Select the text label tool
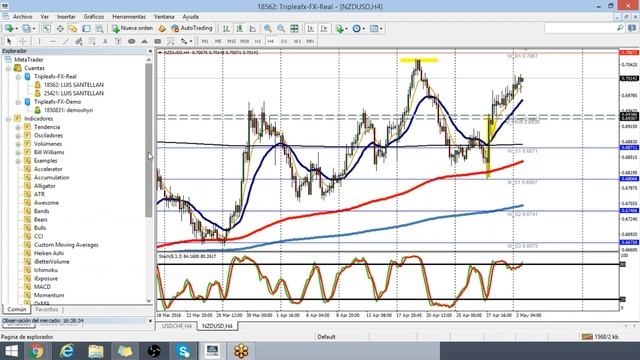Image resolution: width=640 pixels, height=360 pixels. (118, 41)
